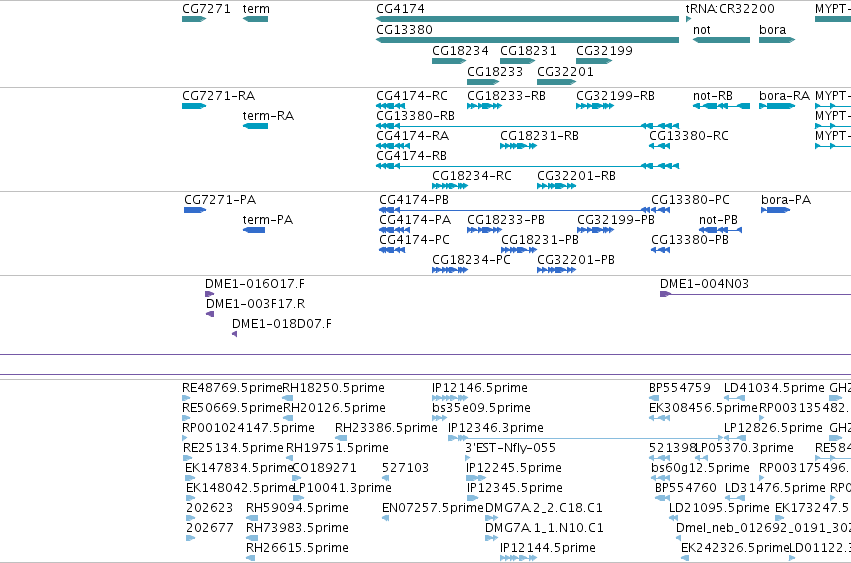851x563 pixels.
Task: Click transcript CG32201-RB
Action: coord(576,176)
